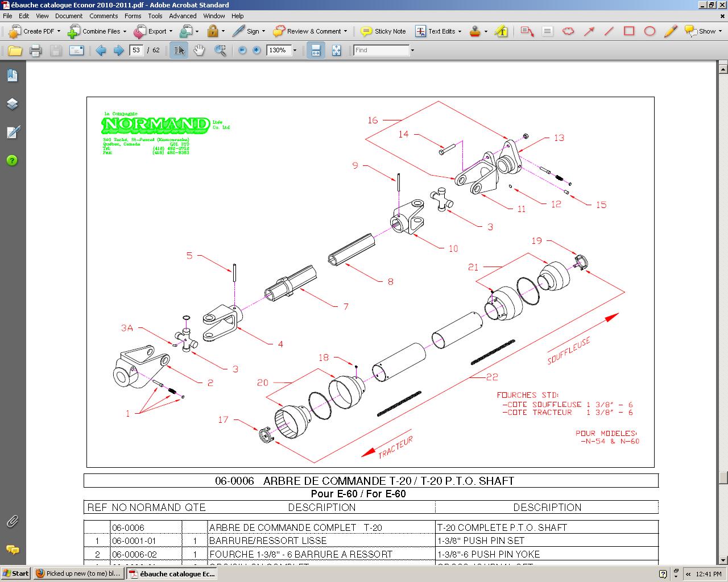The width and height of the screenshot is (728, 582).
Task: Open the Advanced menu
Action: (x=183, y=16)
